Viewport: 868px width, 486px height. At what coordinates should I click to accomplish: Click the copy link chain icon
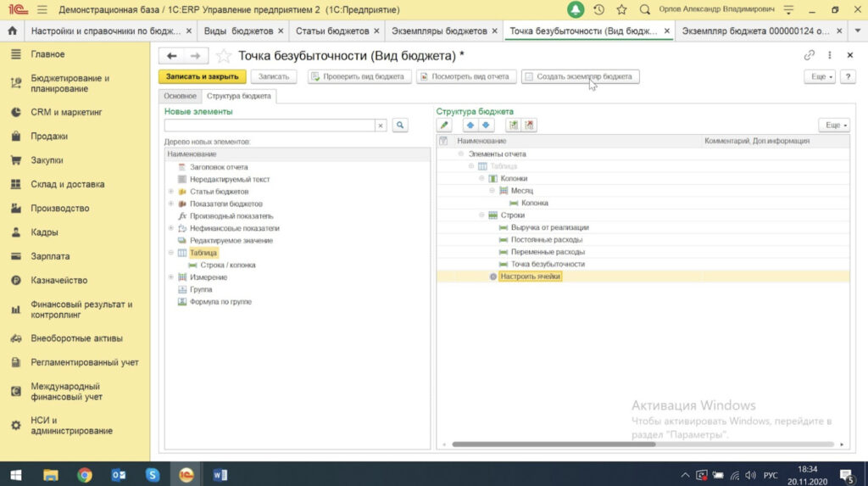pyautogui.click(x=810, y=55)
